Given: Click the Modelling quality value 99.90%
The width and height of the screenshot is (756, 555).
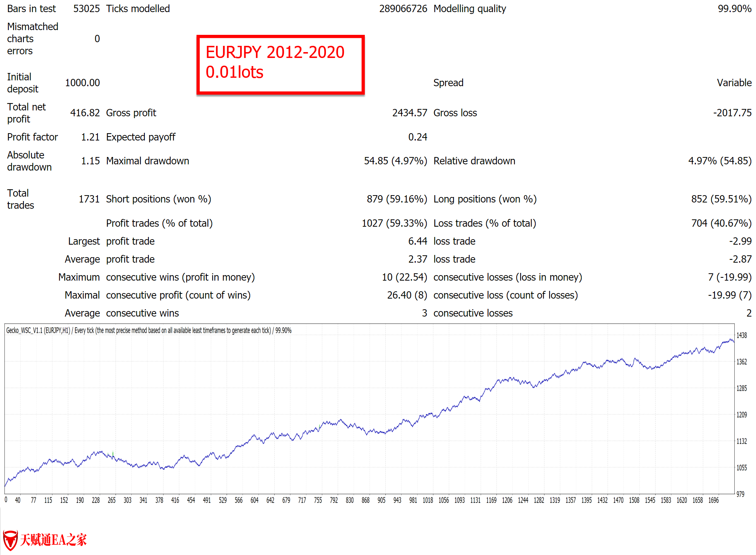Looking at the screenshot, I should (x=734, y=9).
